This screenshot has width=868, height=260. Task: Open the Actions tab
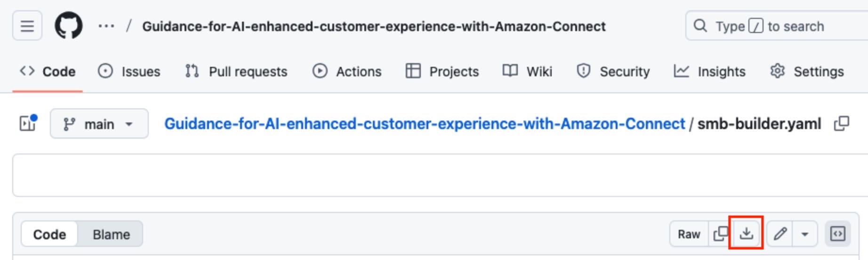click(x=347, y=72)
